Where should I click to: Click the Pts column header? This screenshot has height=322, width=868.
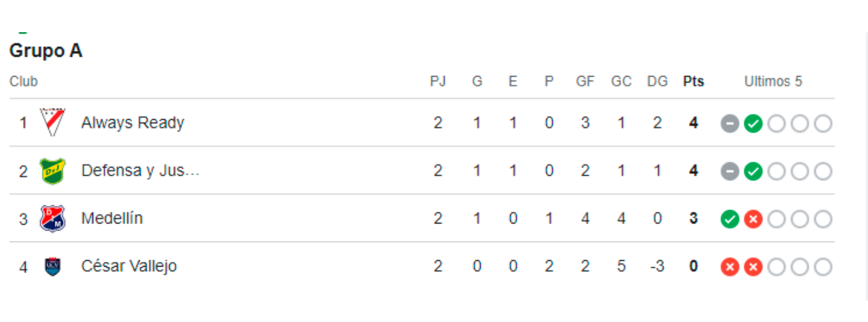click(693, 82)
